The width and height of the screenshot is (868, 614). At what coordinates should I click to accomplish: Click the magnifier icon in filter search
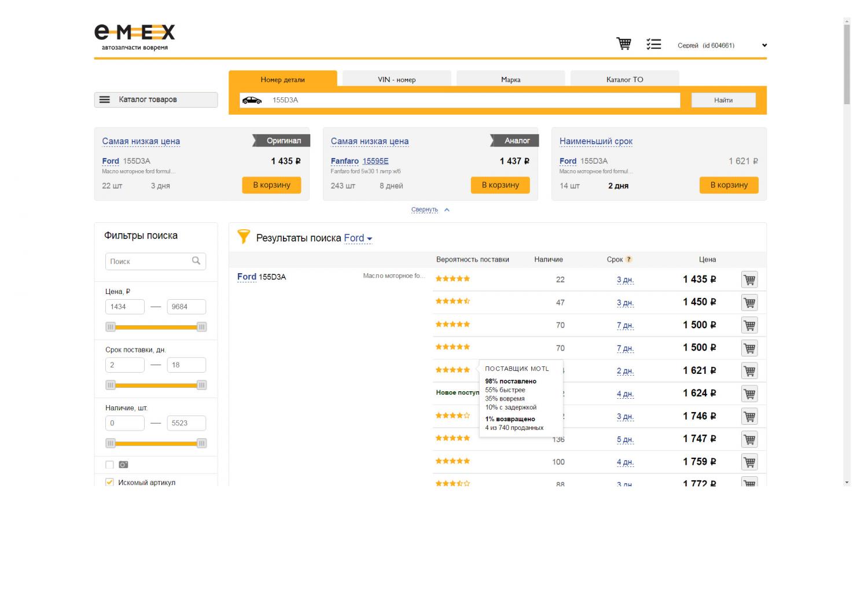tap(196, 261)
